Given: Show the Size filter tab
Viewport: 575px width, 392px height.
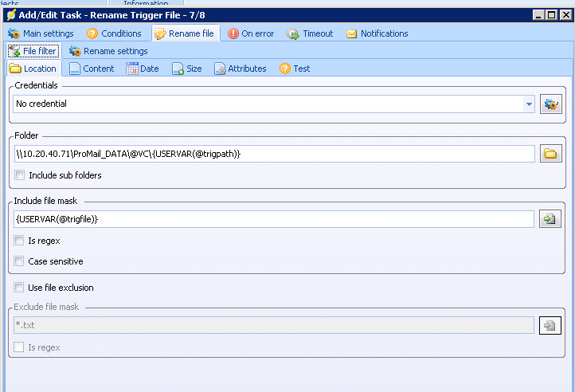Looking at the screenshot, I should coord(187,69).
